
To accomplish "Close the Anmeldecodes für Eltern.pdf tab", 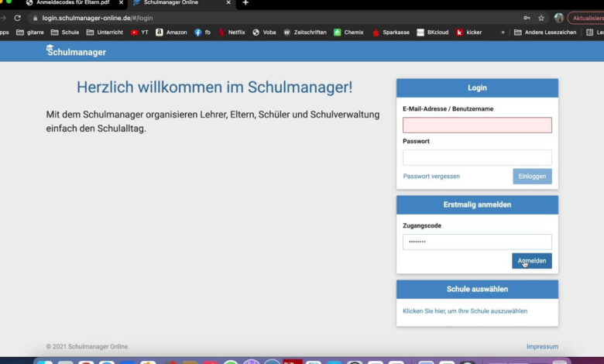I will pyautogui.click(x=121, y=2).
